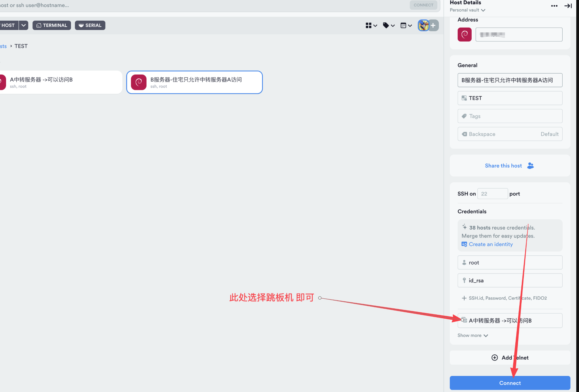Click into the SSH port number field
Viewport: 579px width, 392px height.
pos(492,194)
